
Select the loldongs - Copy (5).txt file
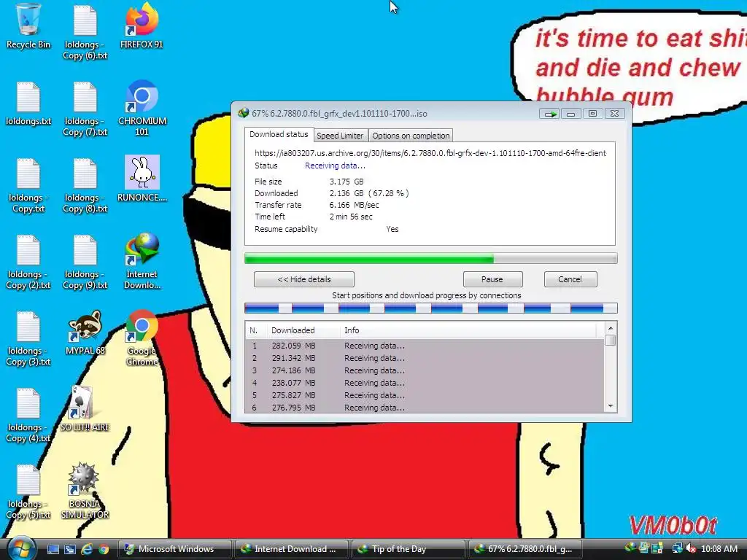point(28,492)
